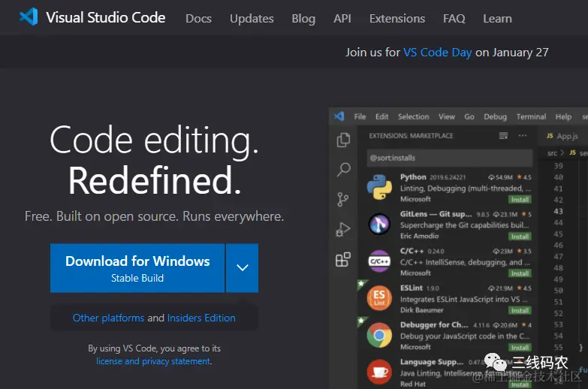Open the Selection menu in editor

413,116
